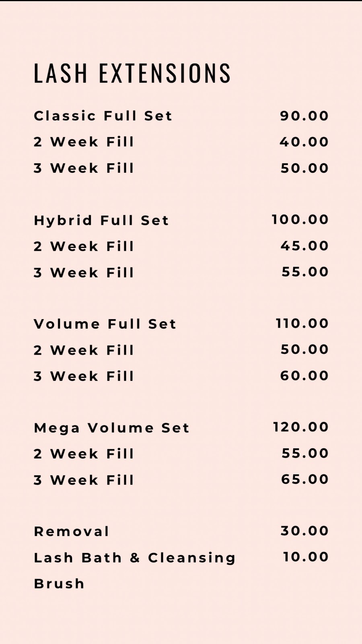Click the 90.00 price for Classic Full Set
362x644 pixels.
pyautogui.click(x=304, y=116)
